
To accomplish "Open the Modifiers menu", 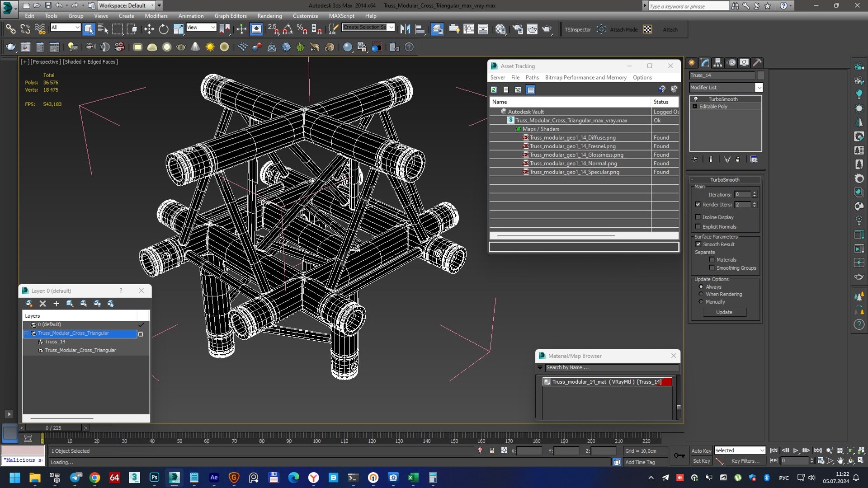I will (156, 16).
